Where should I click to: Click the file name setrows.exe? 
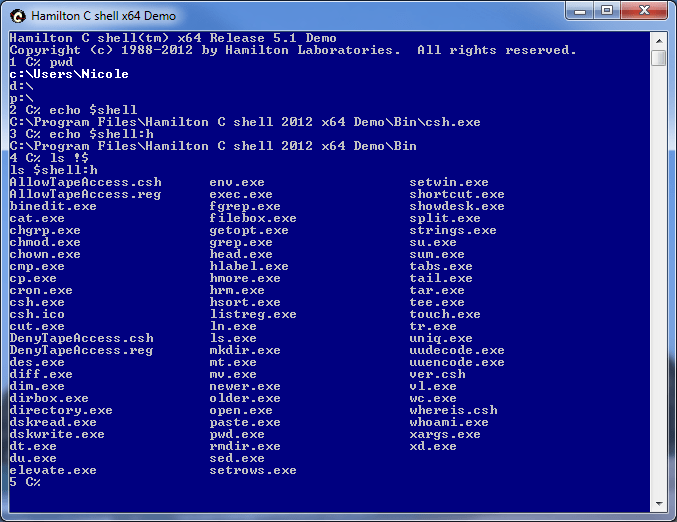(x=253, y=470)
